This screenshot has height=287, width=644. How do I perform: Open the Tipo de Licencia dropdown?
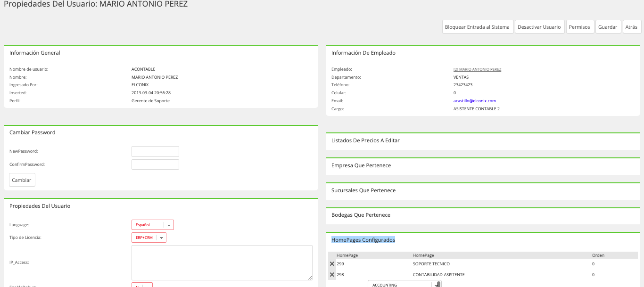[149, 238]
